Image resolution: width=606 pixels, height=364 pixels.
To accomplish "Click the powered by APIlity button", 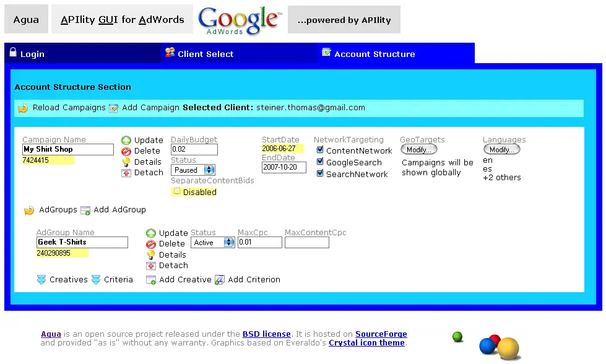I will click(x=344, y=19).
